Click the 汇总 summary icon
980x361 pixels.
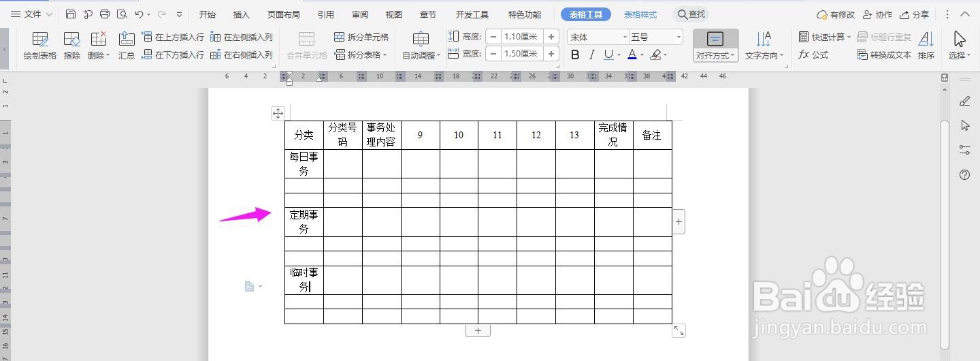(x=127, y=46)
